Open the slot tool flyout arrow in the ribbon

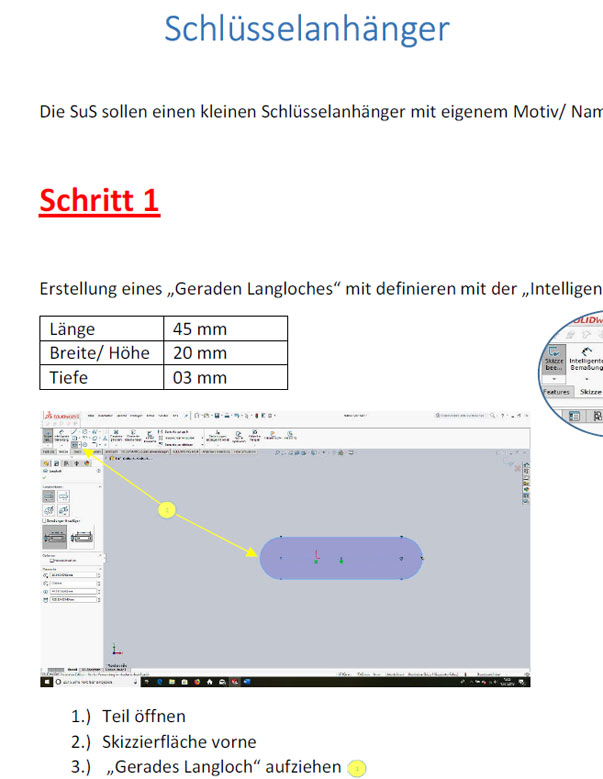pyautogui.click(x=79, y=445)
